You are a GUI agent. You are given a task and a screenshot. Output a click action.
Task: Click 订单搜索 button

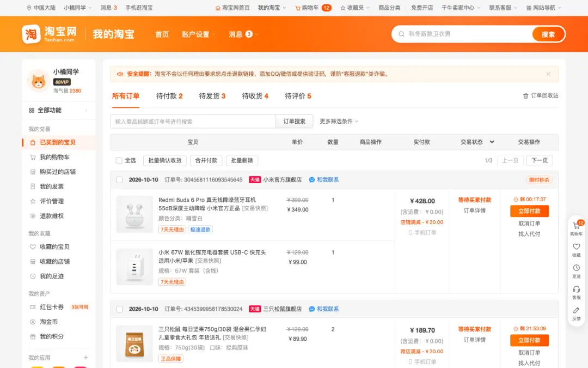pyautogui.click(x=295, y=121)
